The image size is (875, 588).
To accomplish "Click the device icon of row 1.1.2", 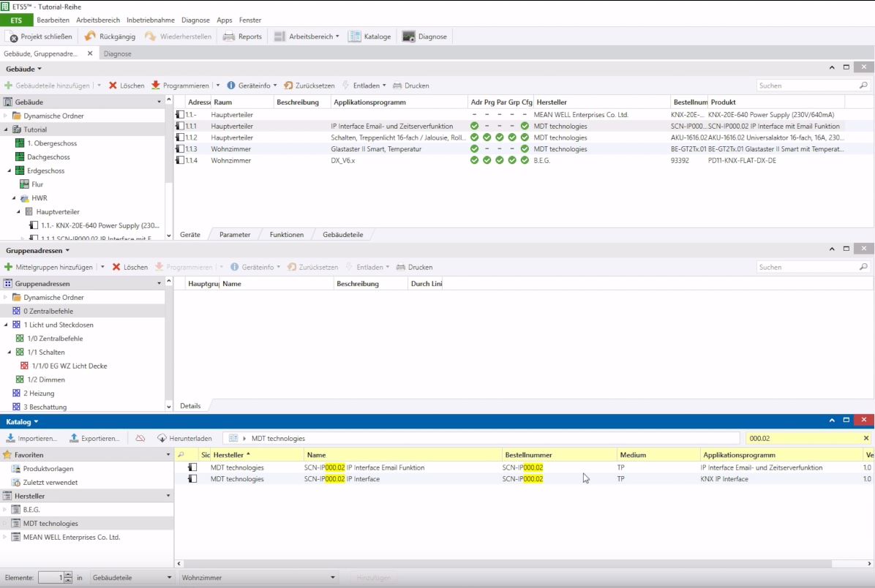I will tap(180, 137).
